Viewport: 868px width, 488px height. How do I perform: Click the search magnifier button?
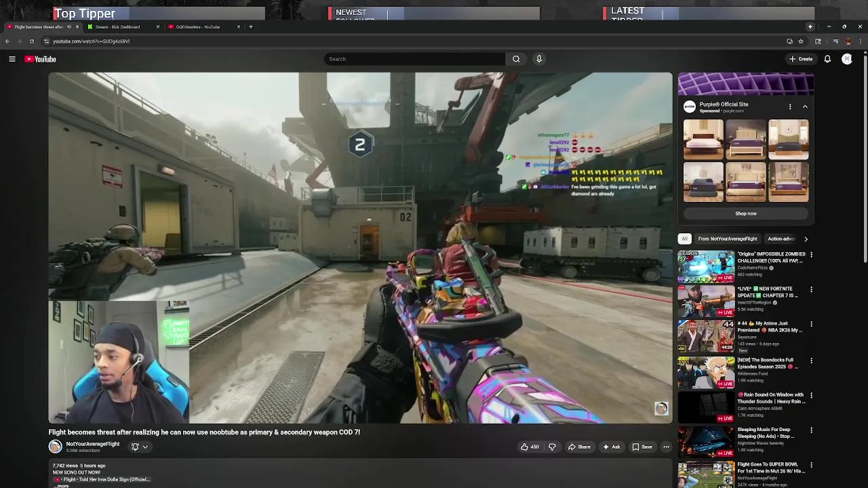coord(516,59)
